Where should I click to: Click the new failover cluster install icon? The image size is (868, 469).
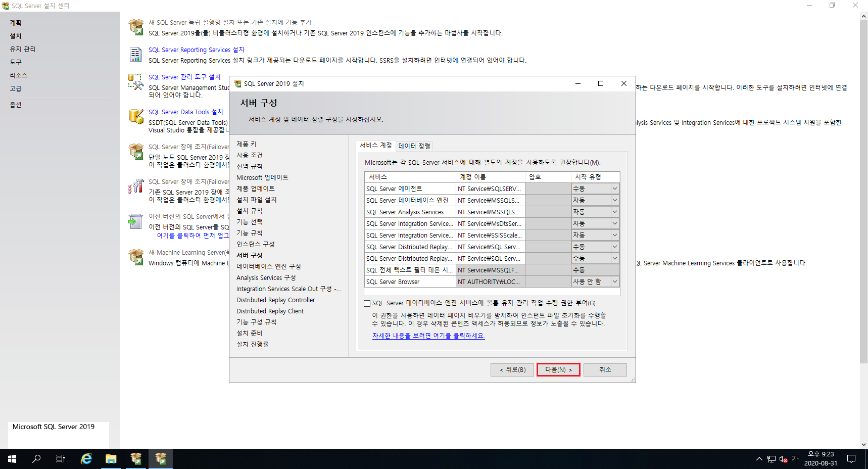136,152
